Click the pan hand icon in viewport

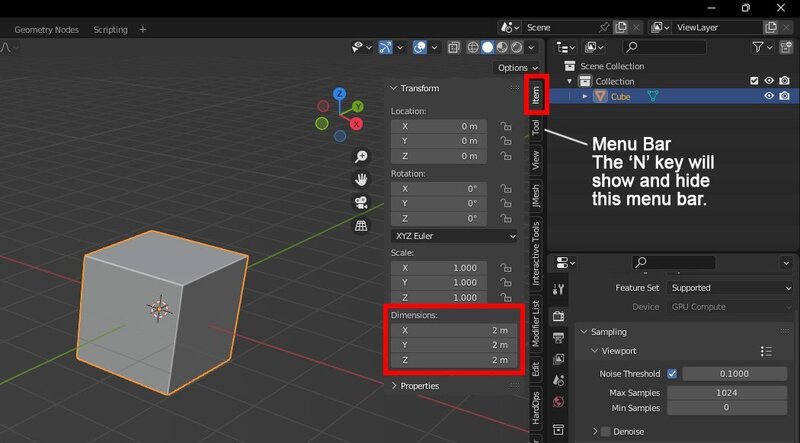361,179
